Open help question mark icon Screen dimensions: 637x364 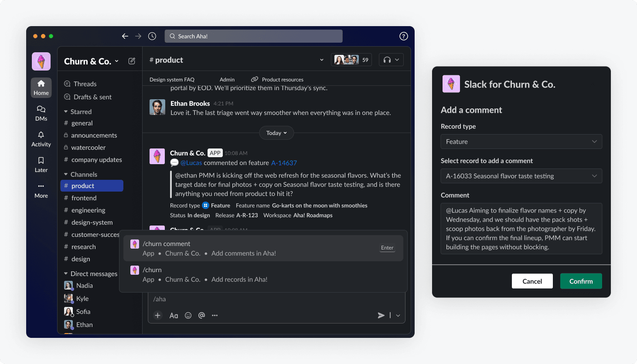tap(404, 36)
